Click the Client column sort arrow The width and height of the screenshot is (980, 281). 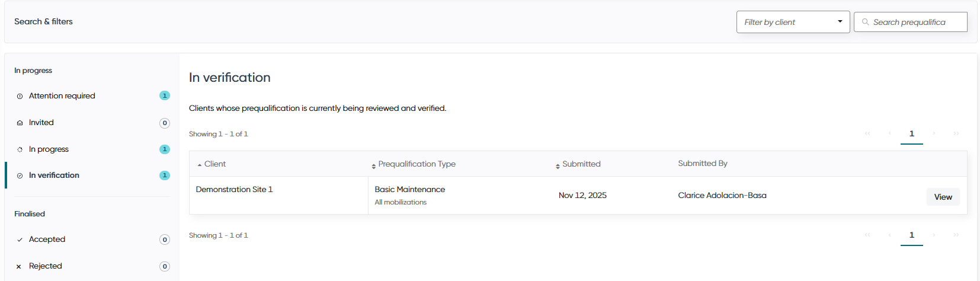200,165
